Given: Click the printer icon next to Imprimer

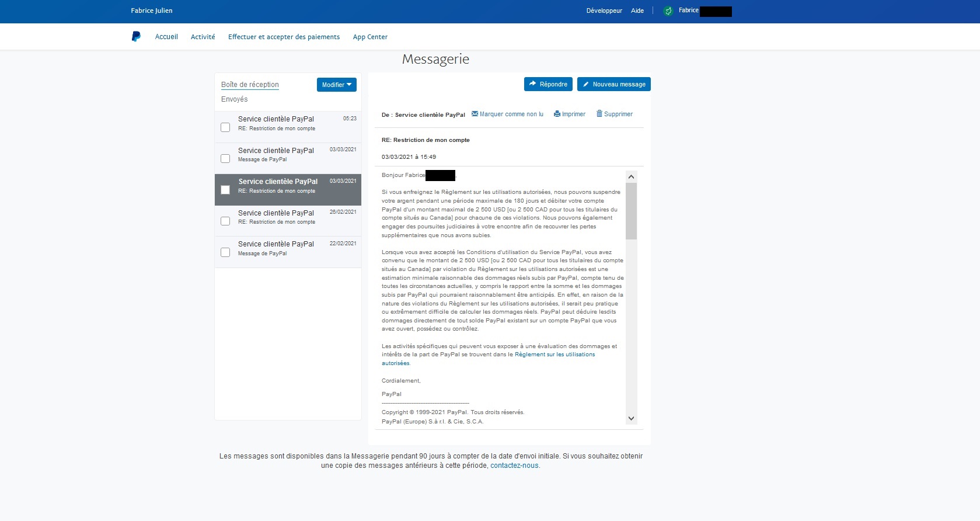Looking at the screenshot, I should click(x=557, y=114).
